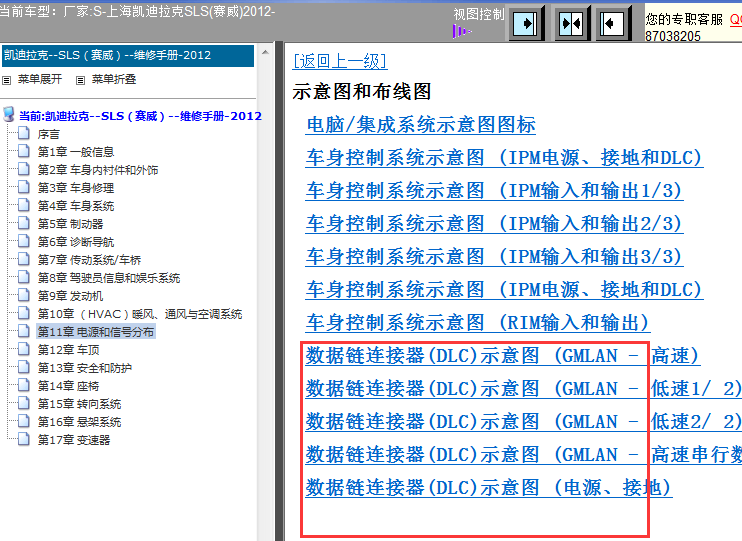
Task: Open 第12章 车顶
Action: click(x=68, y=350)
